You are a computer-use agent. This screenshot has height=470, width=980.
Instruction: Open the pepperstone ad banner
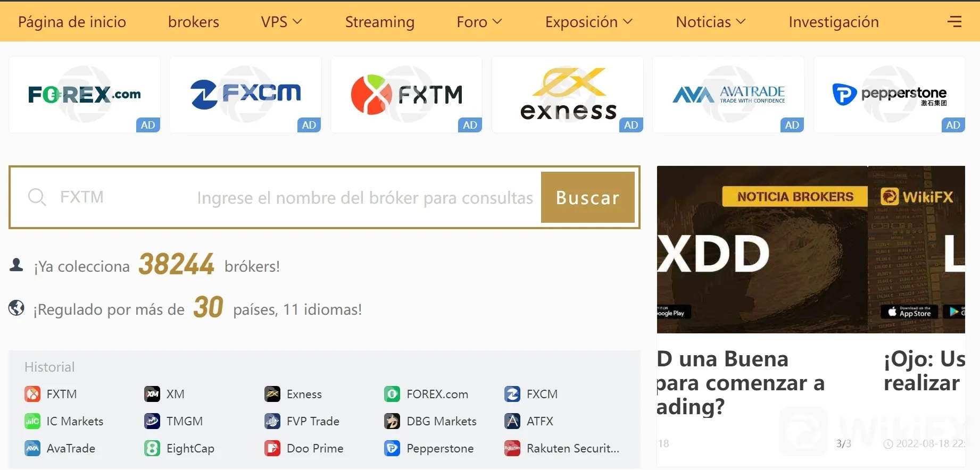[890, 95]
